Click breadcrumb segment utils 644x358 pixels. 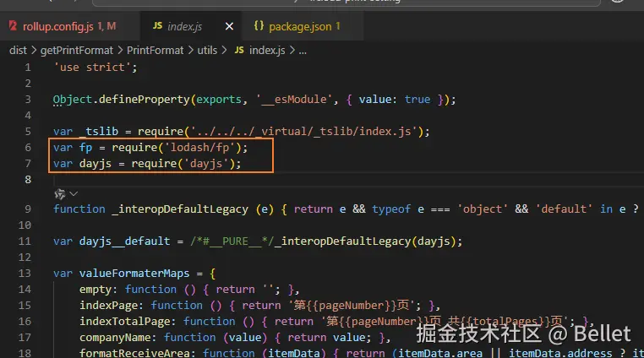tap(207, 51)
